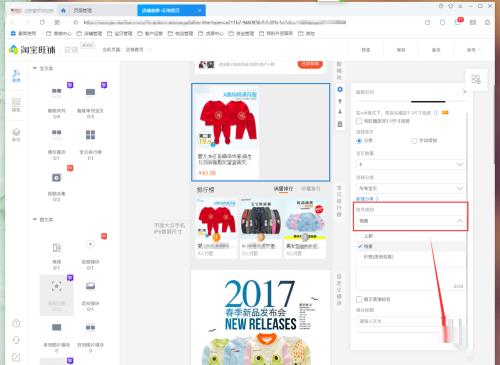Open the item quantity dropdown showing 4
The width and height of the screenshot is (500, 365).
click(x=410, y=164)
